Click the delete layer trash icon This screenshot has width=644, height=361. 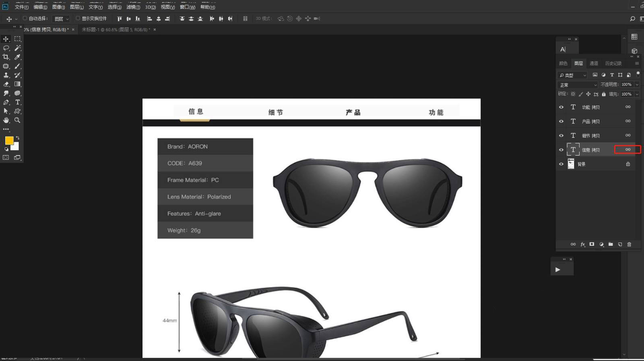click(630, 244)
